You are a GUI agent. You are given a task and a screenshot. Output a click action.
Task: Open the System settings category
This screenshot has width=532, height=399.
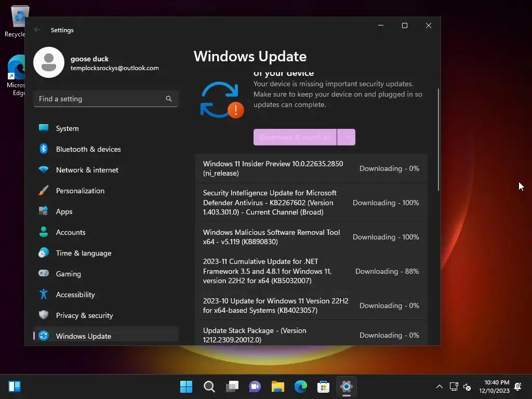tap(106, 128)
